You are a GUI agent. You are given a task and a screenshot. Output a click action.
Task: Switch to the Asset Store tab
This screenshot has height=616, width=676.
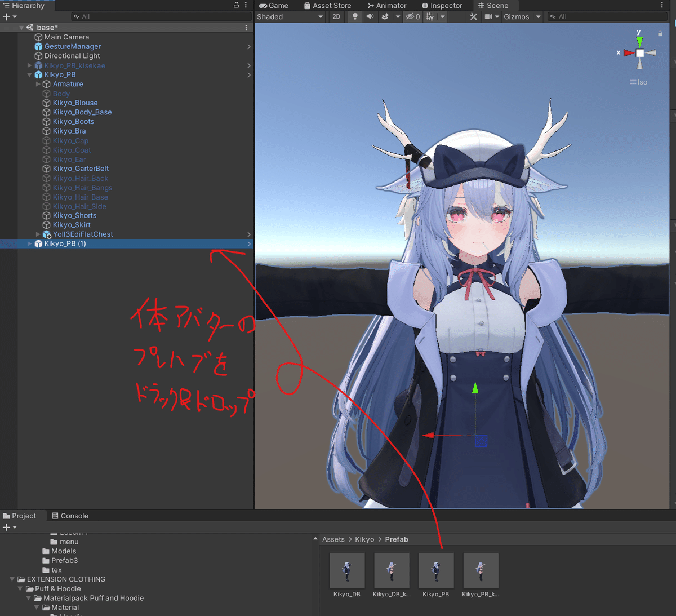click(x=327, y=6)
